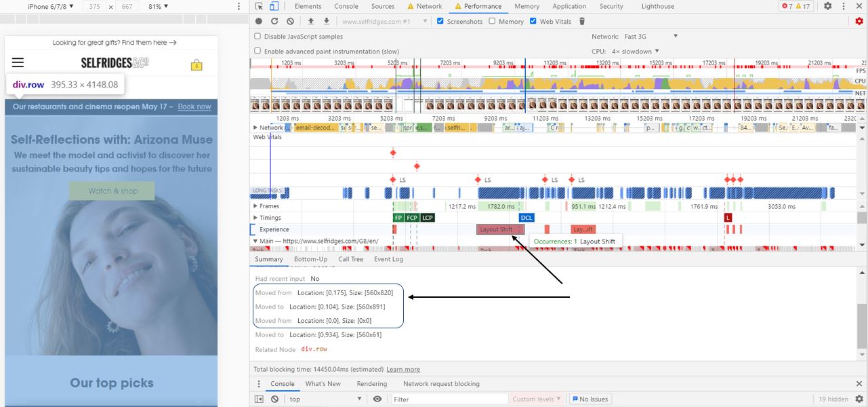Start recording with the Record button

pos(258,21)
